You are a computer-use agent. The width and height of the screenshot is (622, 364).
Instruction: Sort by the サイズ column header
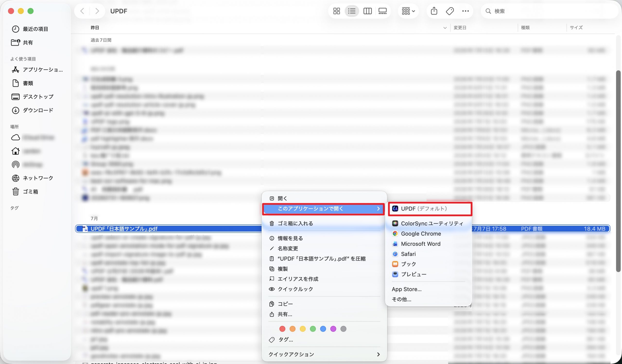[576, 28]
